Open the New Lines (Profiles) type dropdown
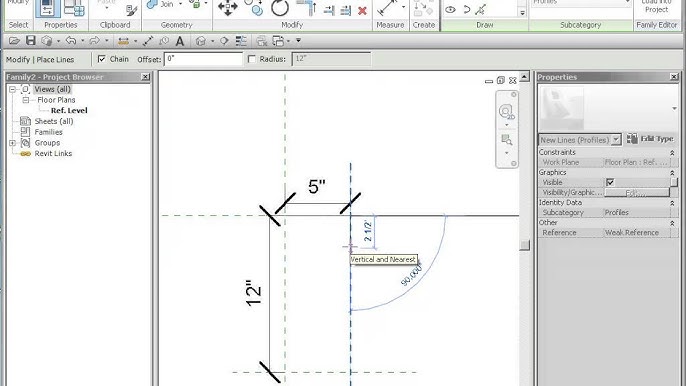Image resolution: width=686 pixels, height=386 pixels. pyautogui.click(x=616, y=140)
